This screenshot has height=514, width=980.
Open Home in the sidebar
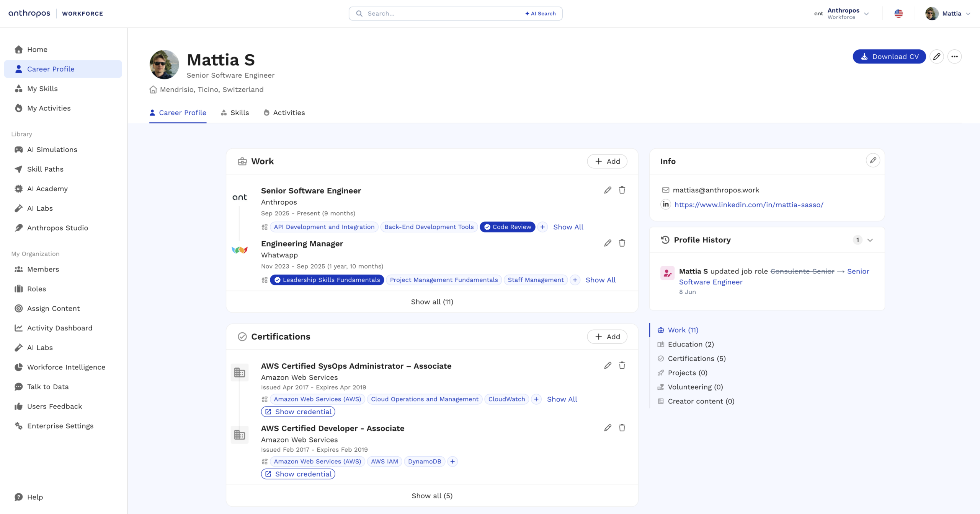click(x=63, y=49)
